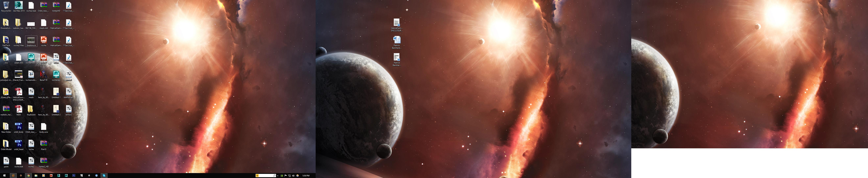The width and height of the screenshot is (868, 178).
Task: Click the search magnifier in Bing bar
Action: (274, 176)
